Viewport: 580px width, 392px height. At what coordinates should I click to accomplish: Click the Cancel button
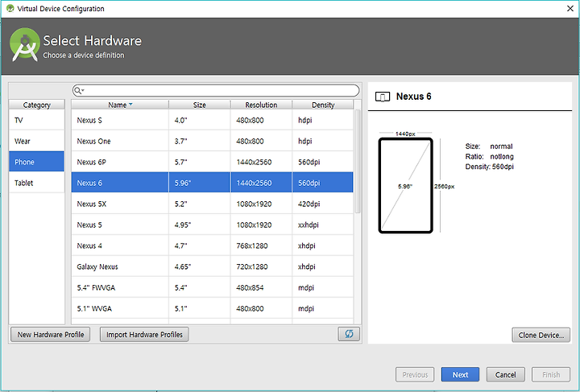tap(505, 374)
